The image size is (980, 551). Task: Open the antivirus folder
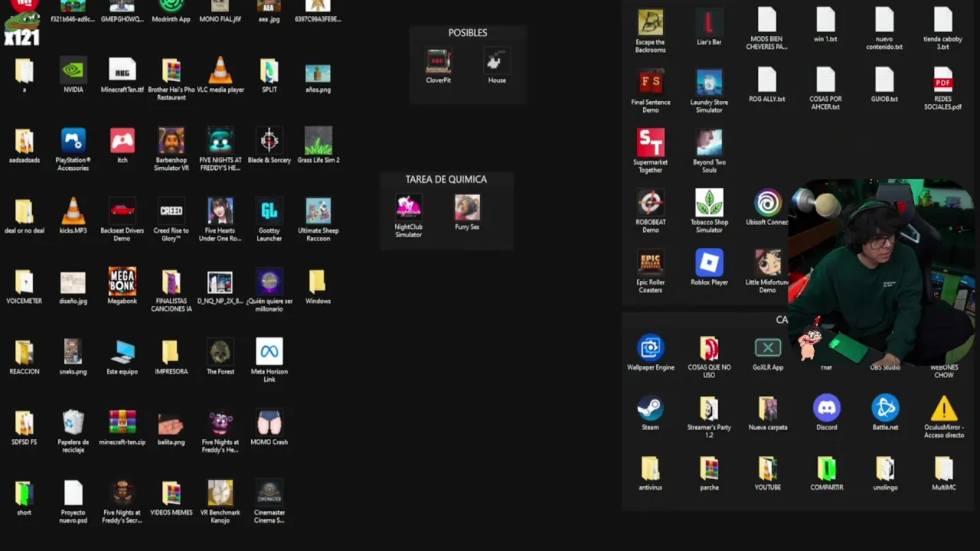click(650, 468)
